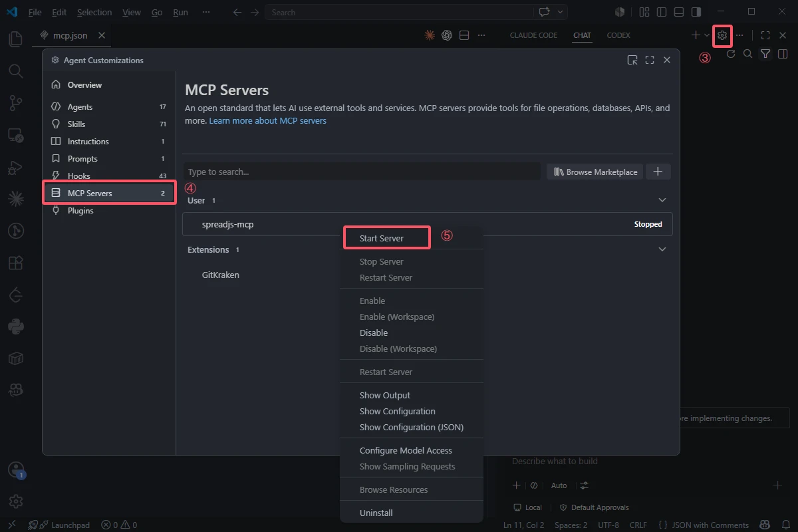Open the Manage gear in activity bar
The image size is (798, 532).
(x=15, y=501)
